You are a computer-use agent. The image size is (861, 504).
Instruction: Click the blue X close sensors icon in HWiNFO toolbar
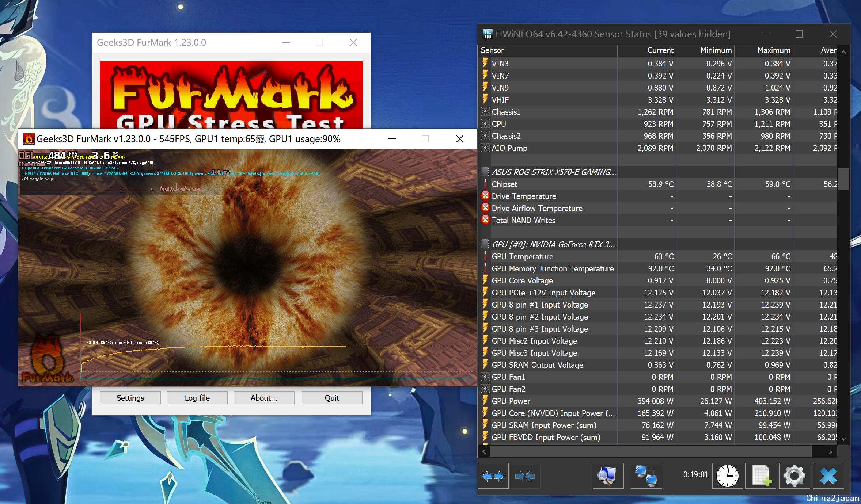pyautogui.click(x=828, y=476)
